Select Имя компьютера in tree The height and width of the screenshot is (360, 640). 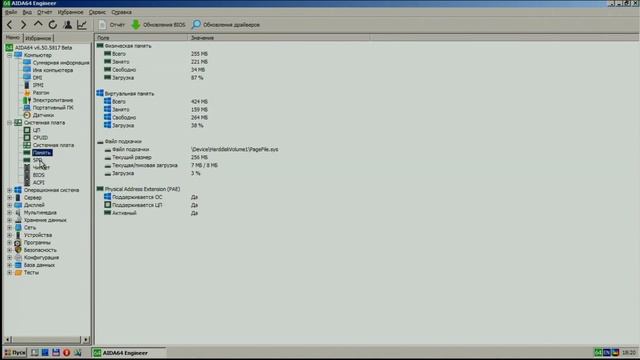(x=53, y=70)
